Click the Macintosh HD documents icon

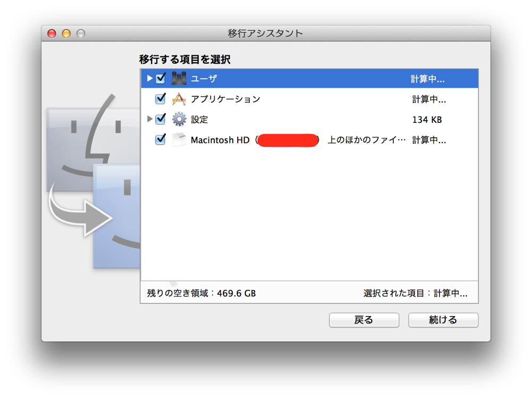tap(179, 139)
